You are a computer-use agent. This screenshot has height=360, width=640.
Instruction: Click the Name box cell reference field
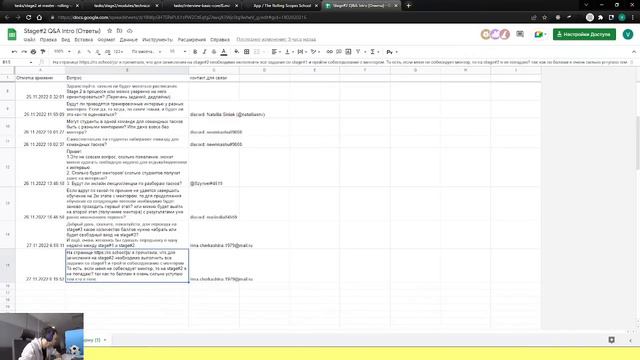pyautogui.click(x=17, y=62)
